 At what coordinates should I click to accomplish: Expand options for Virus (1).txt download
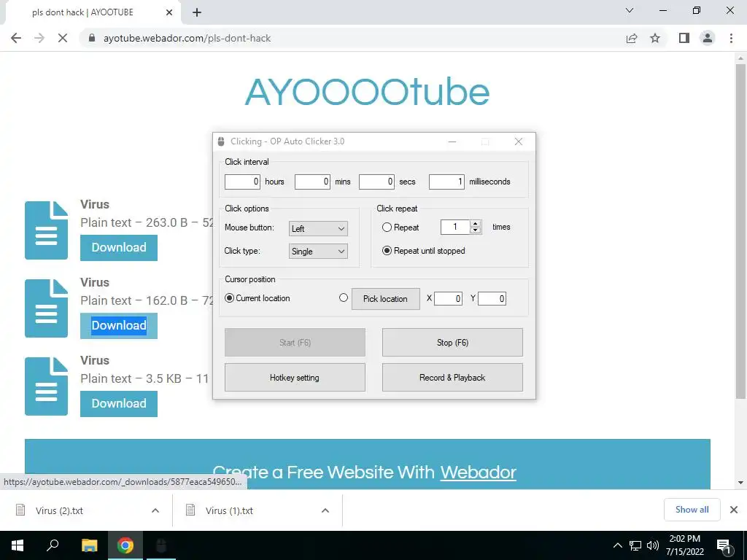click(x=325, y=510)
